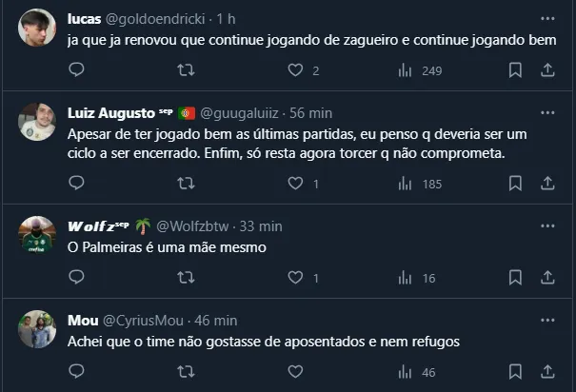Share lucas's tweet

(548, 69)
